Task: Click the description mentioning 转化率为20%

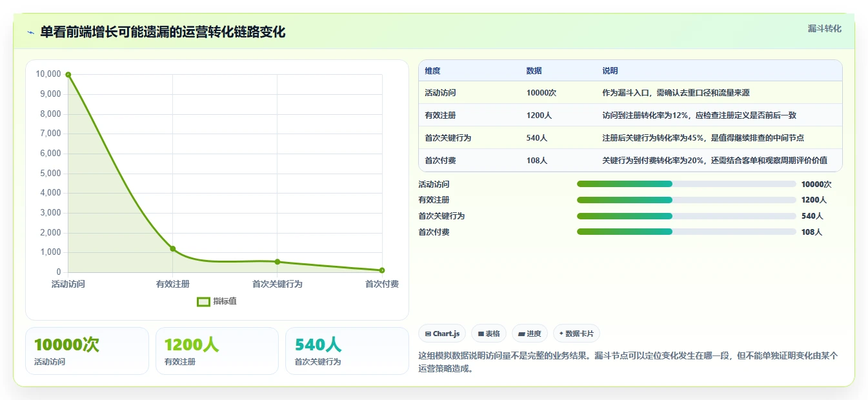Action: click(714, 161)
